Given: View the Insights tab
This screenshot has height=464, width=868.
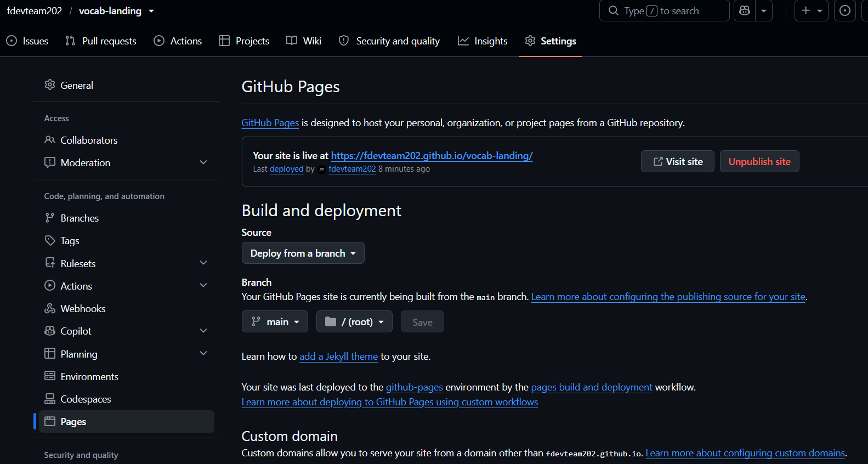Looking at the screenshot, I should (483, 41).
